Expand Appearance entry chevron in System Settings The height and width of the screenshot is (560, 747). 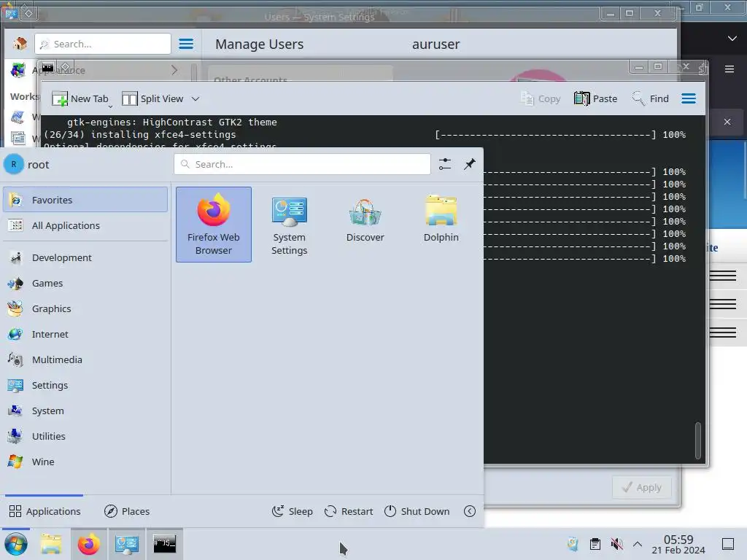tap(174, 70)
